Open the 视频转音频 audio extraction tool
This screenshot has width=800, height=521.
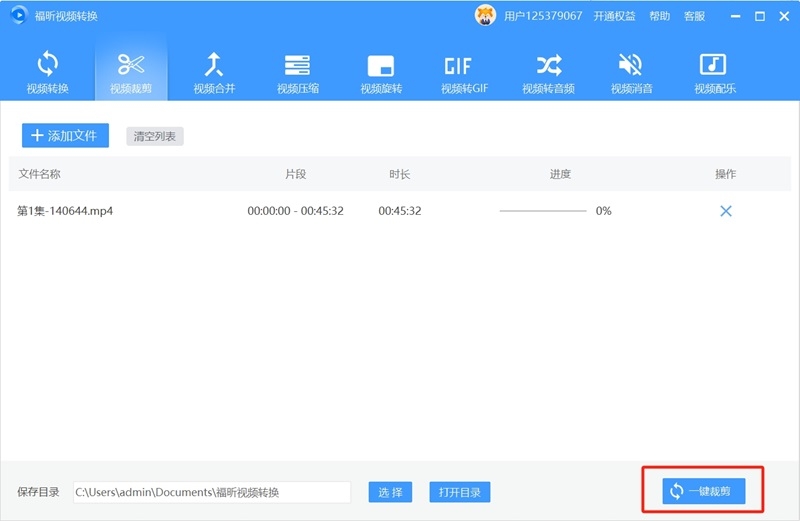pyautogui.click(x=548, y=72)
